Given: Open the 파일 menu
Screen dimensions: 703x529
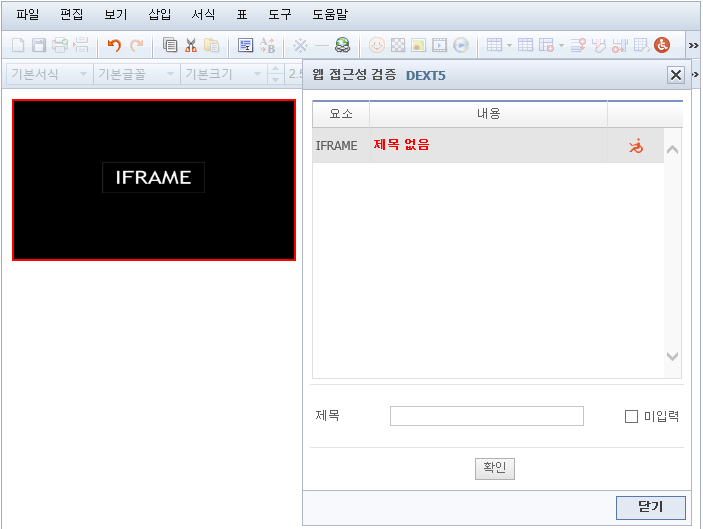Looking at the screenshot, I should tap(28, 15).
